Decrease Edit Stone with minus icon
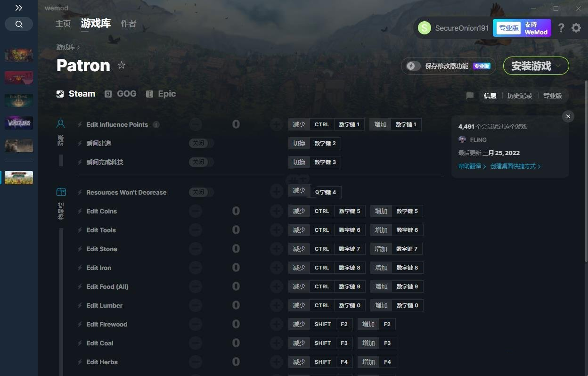Screen dimensions: 588x376 tap(196, 249)
